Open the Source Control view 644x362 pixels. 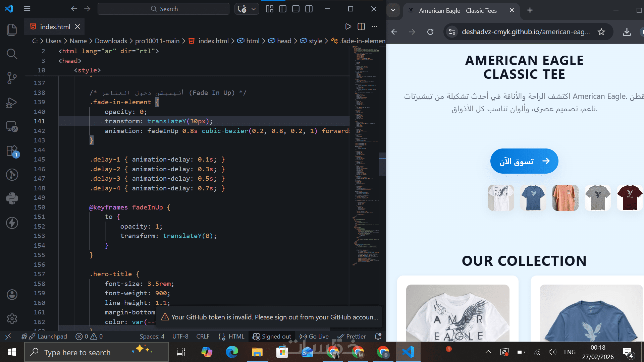pyautogui.click(x=12, y=78)
